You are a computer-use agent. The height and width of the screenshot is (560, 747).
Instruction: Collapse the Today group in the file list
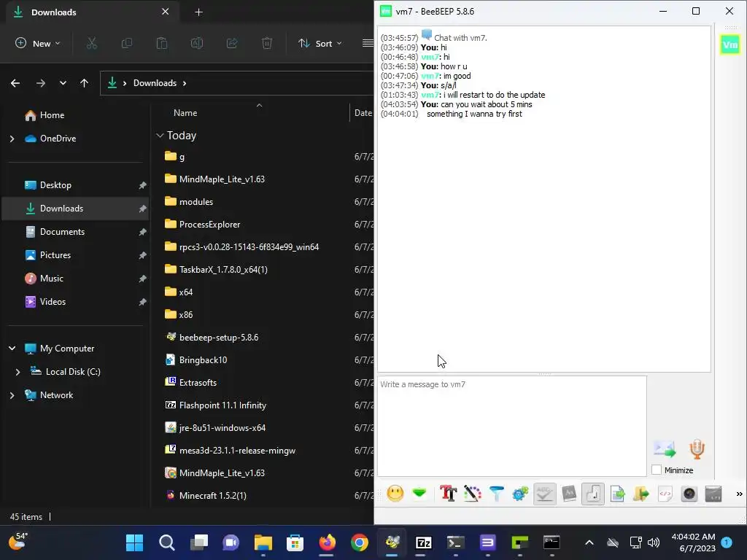pos(160,136)
